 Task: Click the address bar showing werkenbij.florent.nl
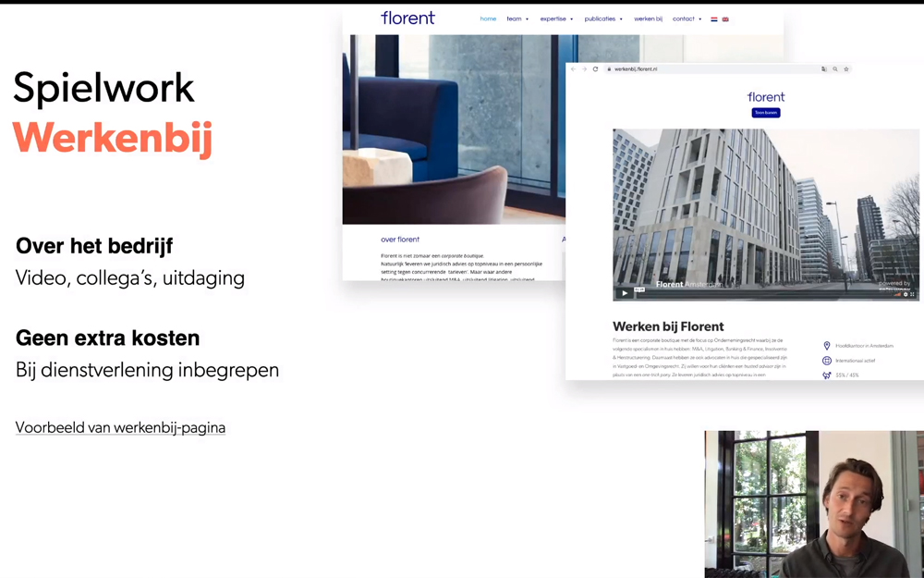[x=638, y=69]
